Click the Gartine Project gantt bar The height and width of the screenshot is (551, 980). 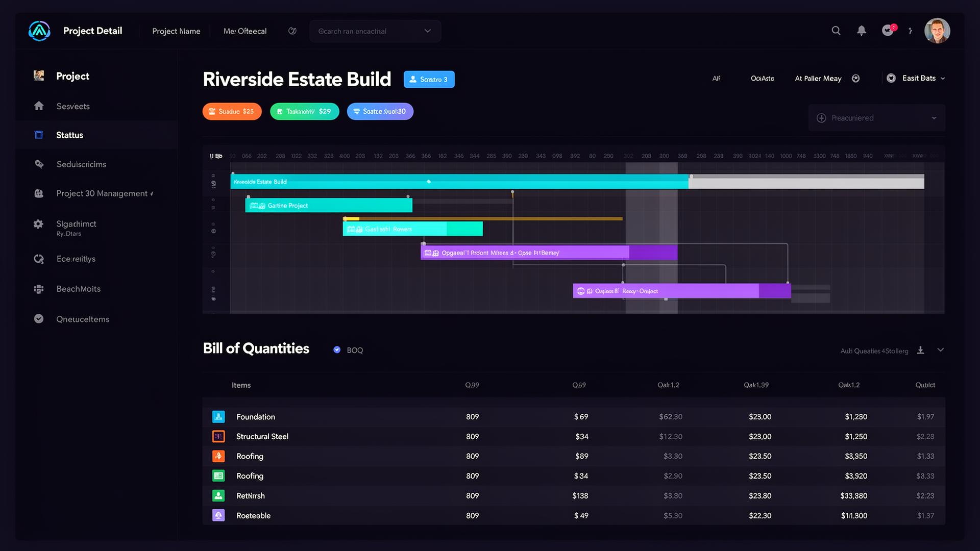[329, 206]
